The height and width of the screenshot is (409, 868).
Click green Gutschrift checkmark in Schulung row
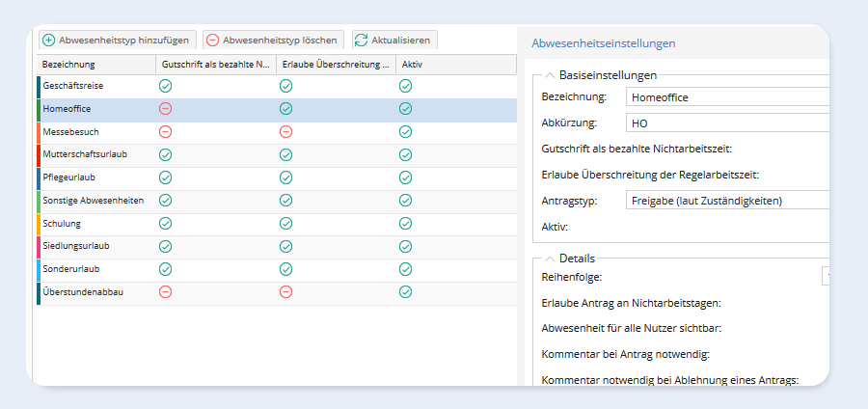[165, 224]
